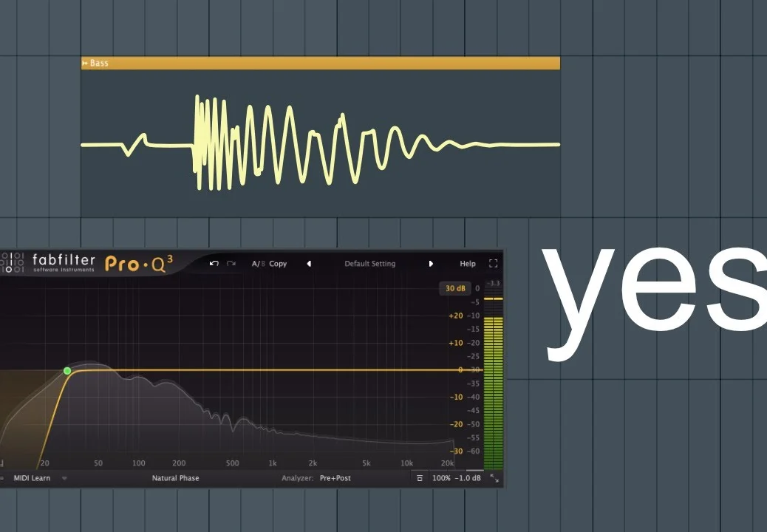Click the Analyzer: label
This screenshot has width=767, height=532.
tap(297, 478)
